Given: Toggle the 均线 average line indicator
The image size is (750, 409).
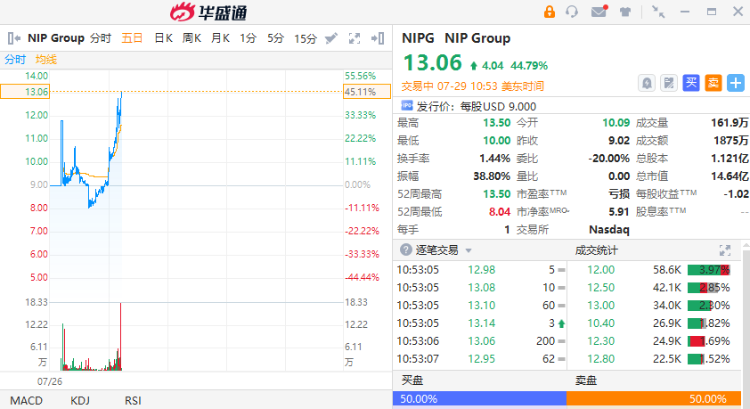Looking at the screenshot, I should [47, 59].
